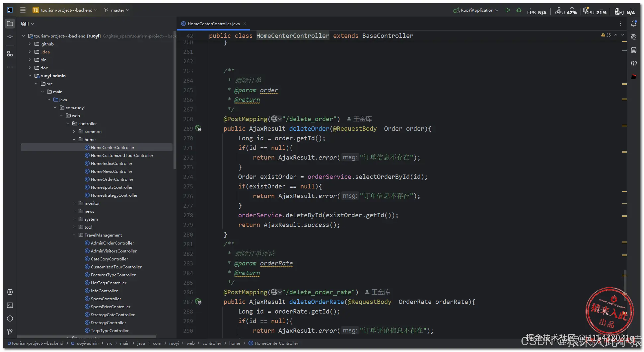The width and height of the screenshot is (644, 352).
Task: Jump to previous highlighted problem arrow
Action: pos(616,35)
